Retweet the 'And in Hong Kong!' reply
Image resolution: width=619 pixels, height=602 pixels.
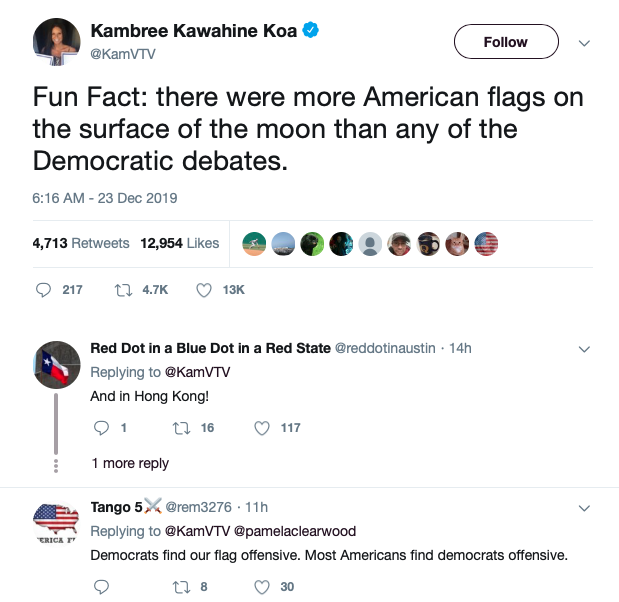point(181,428)
